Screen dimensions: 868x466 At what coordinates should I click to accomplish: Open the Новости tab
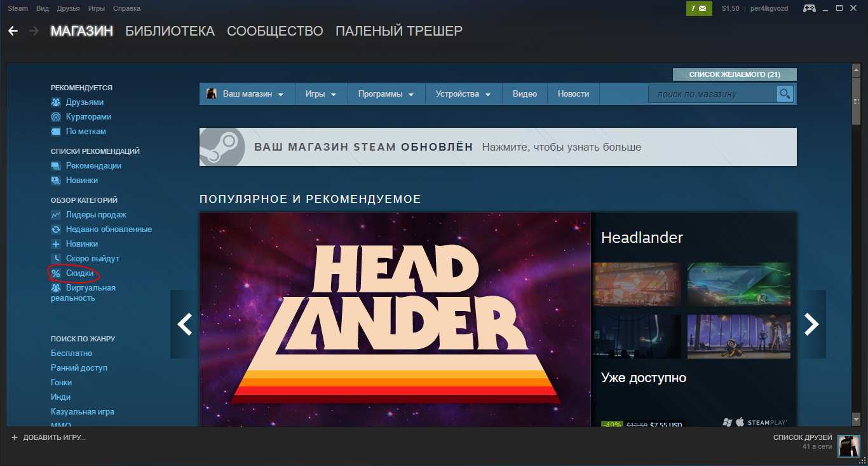pyautogui.click(x=573, y=94)
